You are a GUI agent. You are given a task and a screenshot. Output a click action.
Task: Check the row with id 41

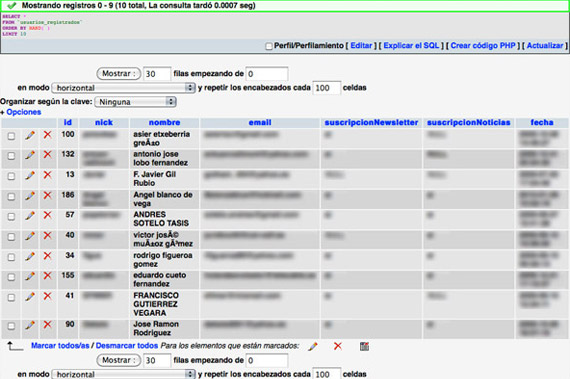[x=11, y=298]
